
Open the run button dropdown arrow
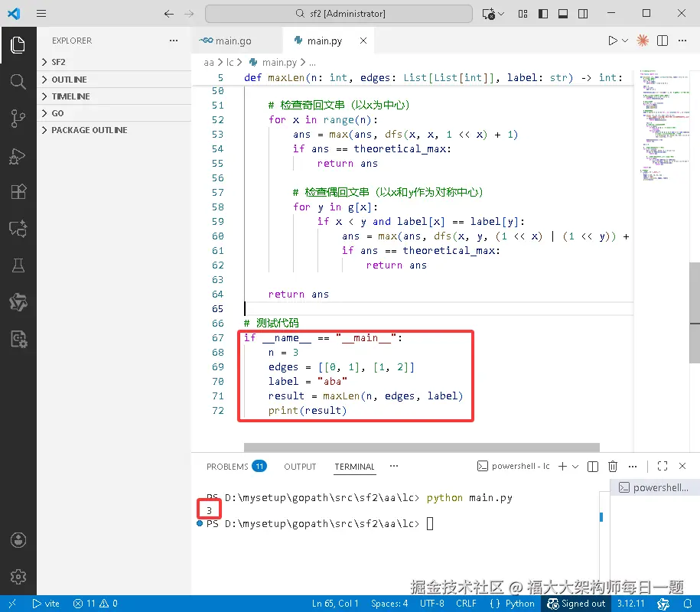click(625, 41)
